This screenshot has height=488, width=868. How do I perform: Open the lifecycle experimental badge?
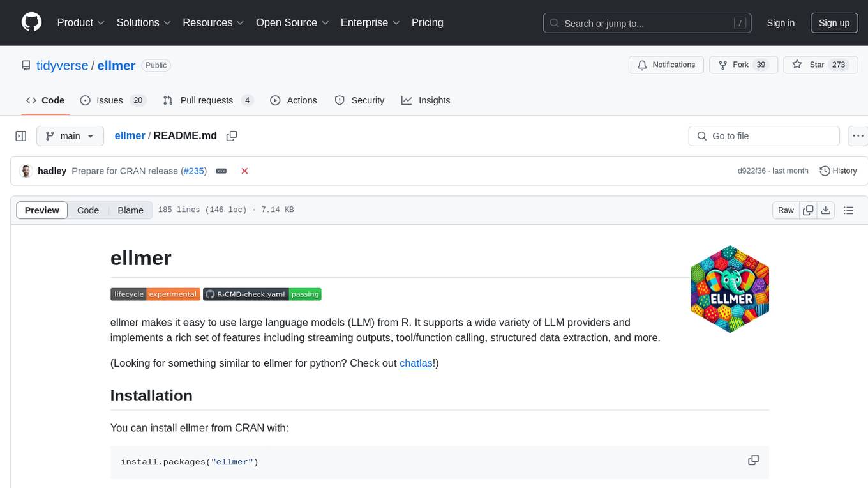[155, 294]
